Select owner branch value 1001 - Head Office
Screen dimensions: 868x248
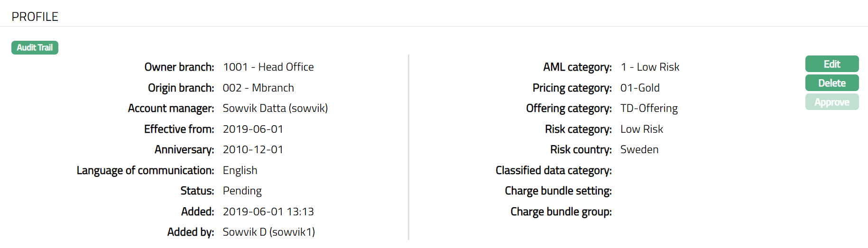click(x=268, y=67)
